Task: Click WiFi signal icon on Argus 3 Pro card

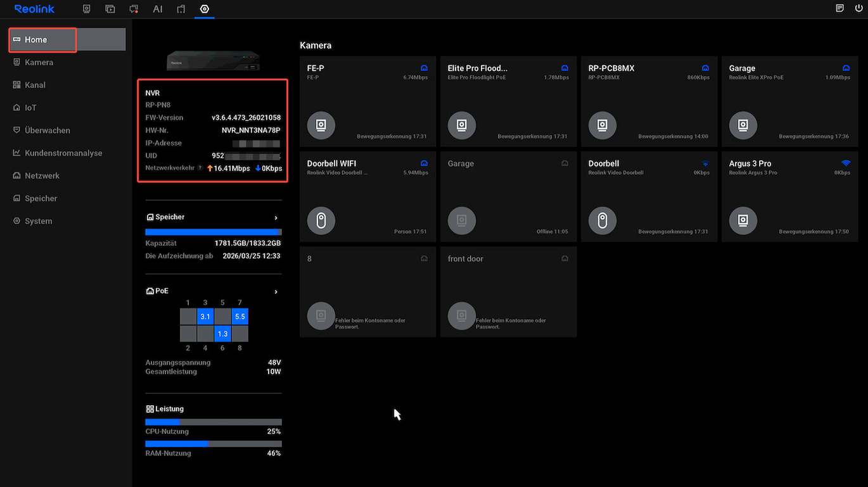Action: click(x=846, y=163)
